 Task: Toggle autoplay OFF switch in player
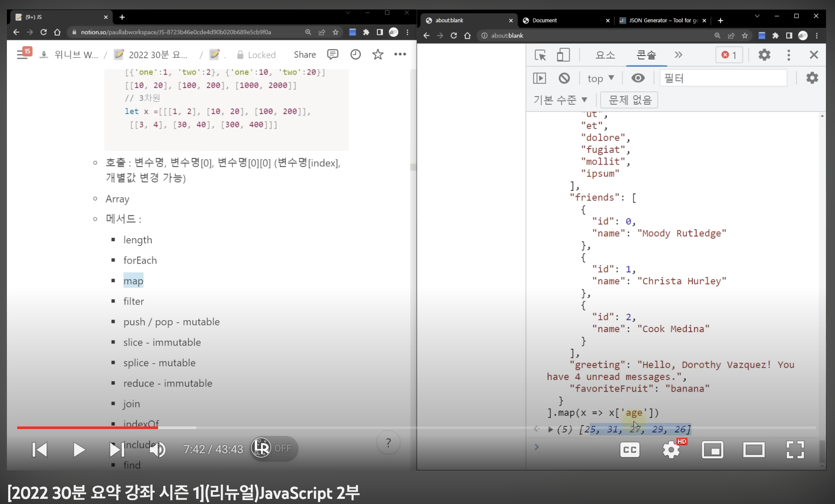[x=274, y=448]
